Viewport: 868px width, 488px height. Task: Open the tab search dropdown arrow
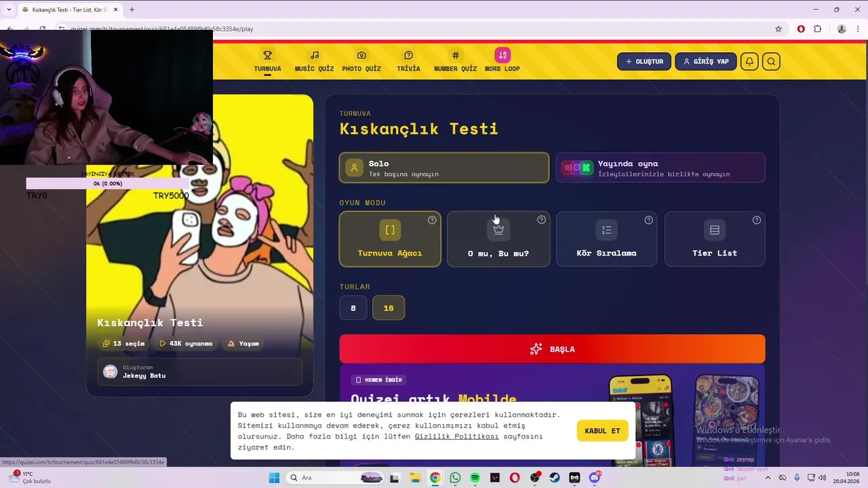8,9
